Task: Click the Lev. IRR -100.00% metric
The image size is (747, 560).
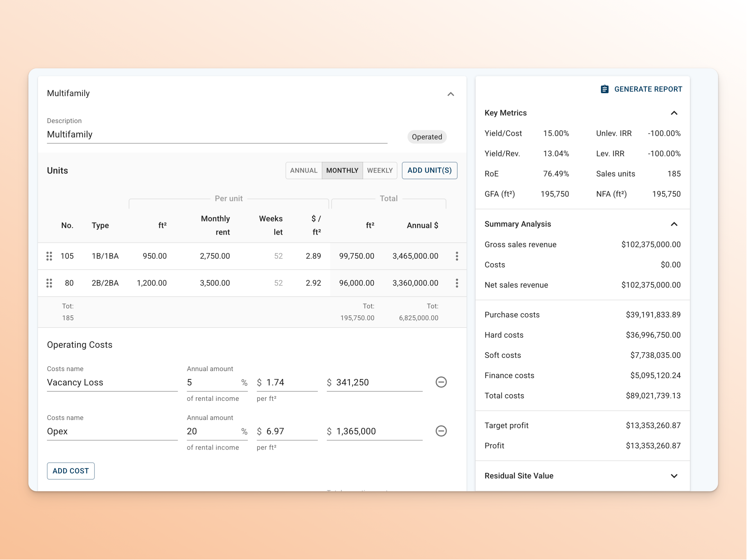Action: tap(664, 153)
